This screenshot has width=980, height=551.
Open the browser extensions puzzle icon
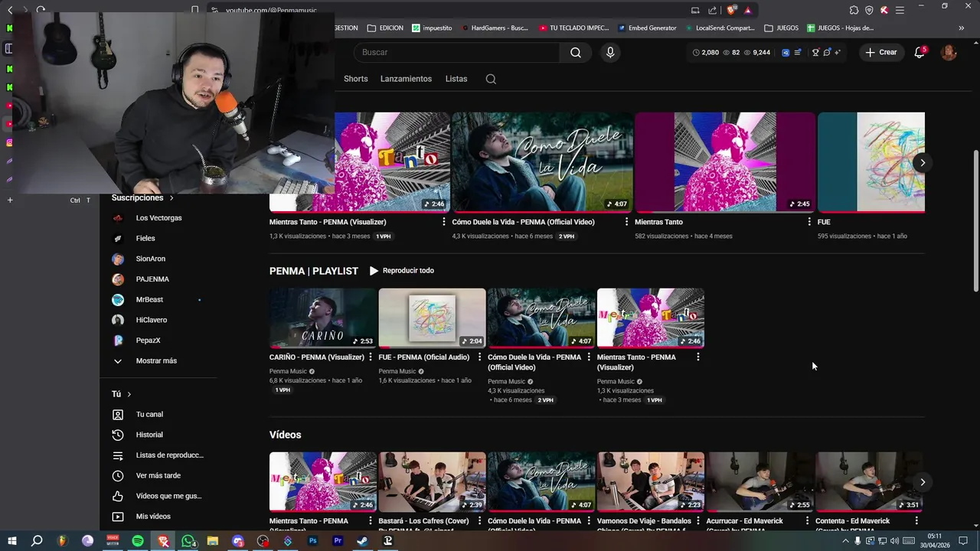(854, 10)
